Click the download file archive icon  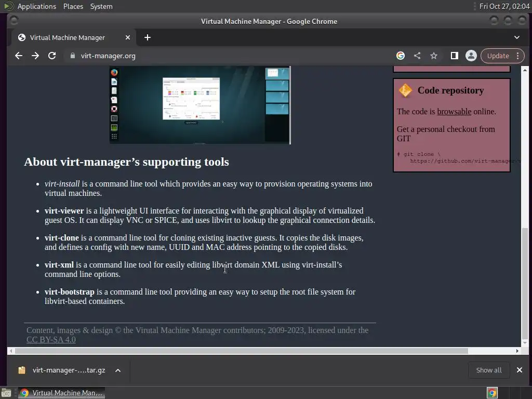click(x=22, y=370)
